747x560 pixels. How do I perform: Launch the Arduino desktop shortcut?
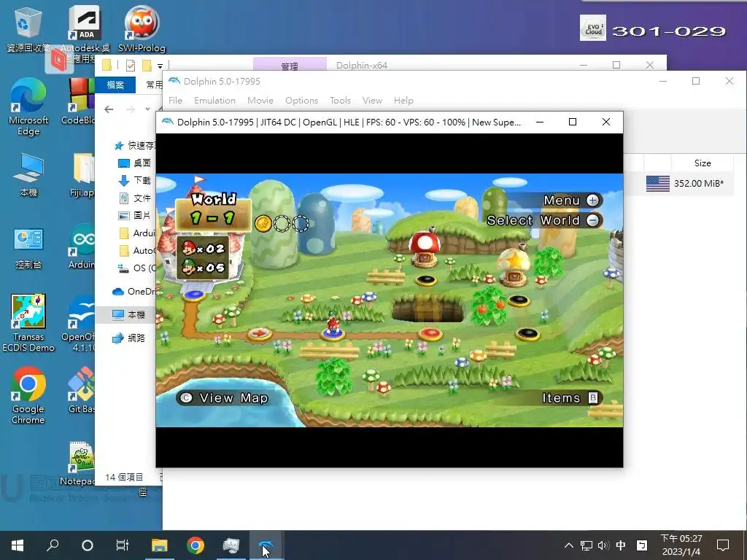pyautogui.click(x=82, y=246)
